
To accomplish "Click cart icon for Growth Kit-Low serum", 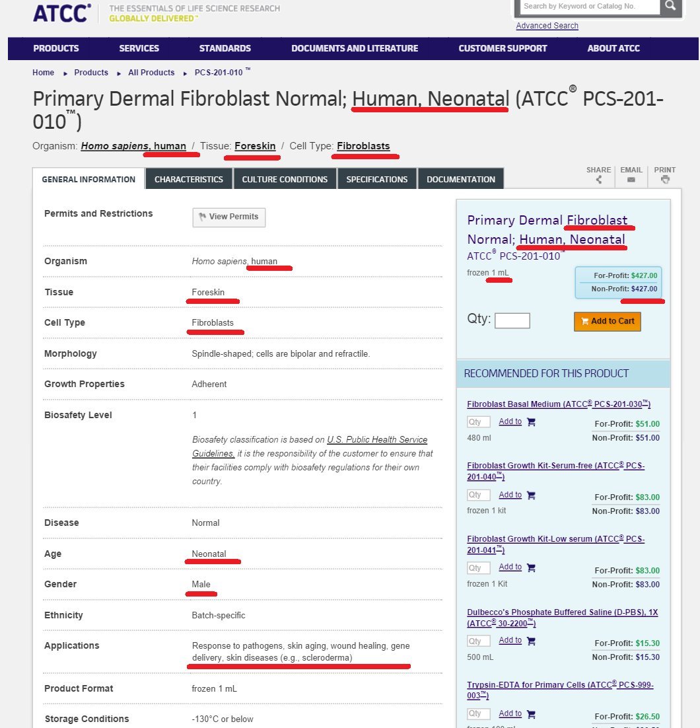I will click(x=532, y=567).
